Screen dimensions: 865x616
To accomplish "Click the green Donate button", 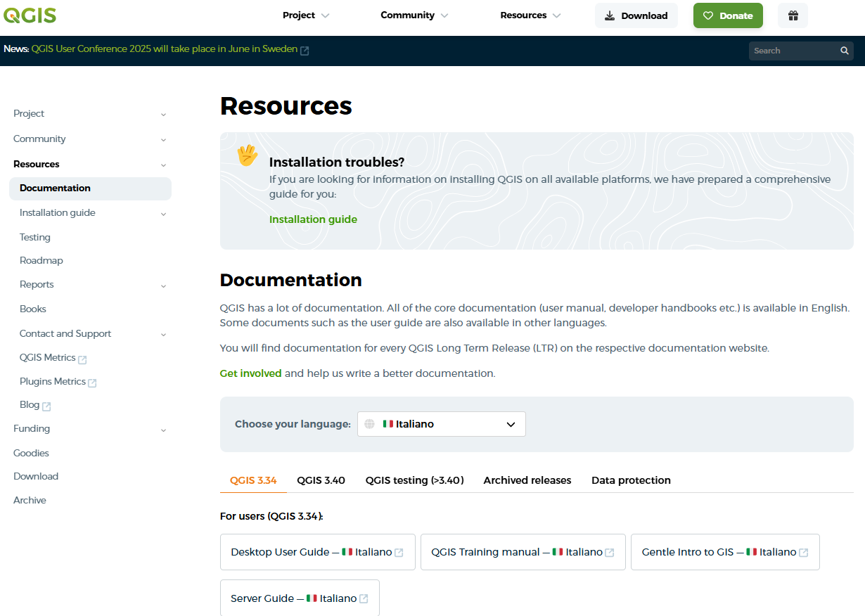I will [x=728, y=15].
